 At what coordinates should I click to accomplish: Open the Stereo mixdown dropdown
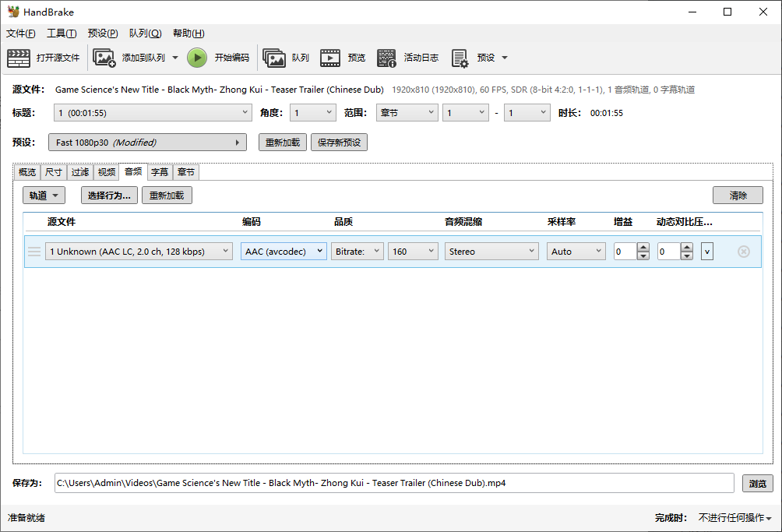click(x=491, y=252)
